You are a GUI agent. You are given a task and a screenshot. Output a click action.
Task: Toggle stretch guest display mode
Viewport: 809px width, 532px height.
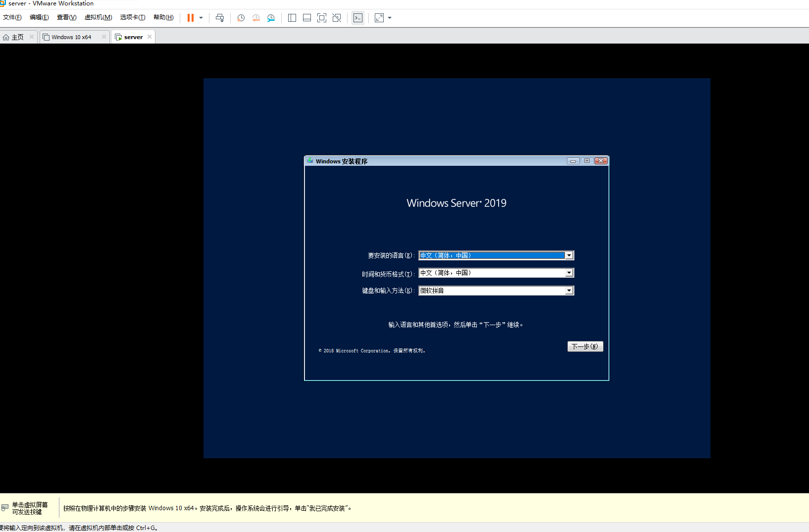379,18
